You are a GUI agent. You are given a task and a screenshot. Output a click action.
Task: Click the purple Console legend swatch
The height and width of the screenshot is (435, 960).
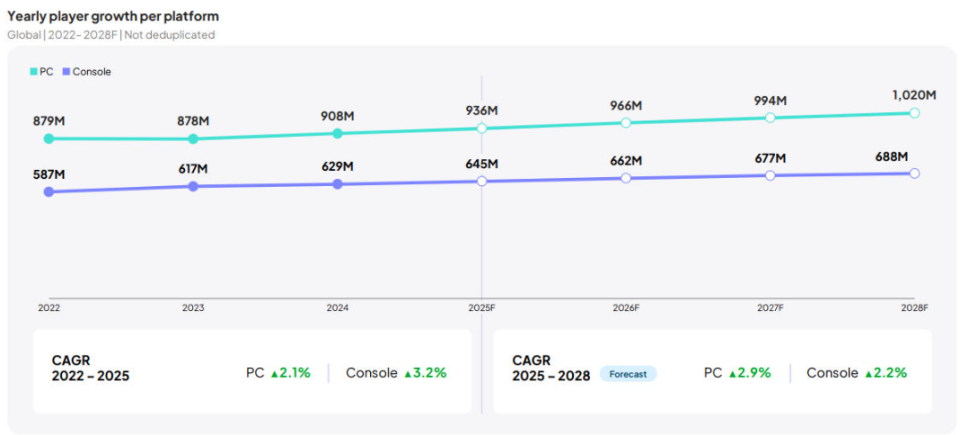66,72
